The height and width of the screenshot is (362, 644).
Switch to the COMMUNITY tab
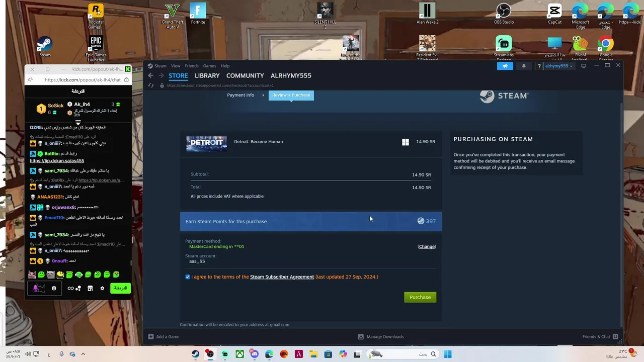point(245,75)
